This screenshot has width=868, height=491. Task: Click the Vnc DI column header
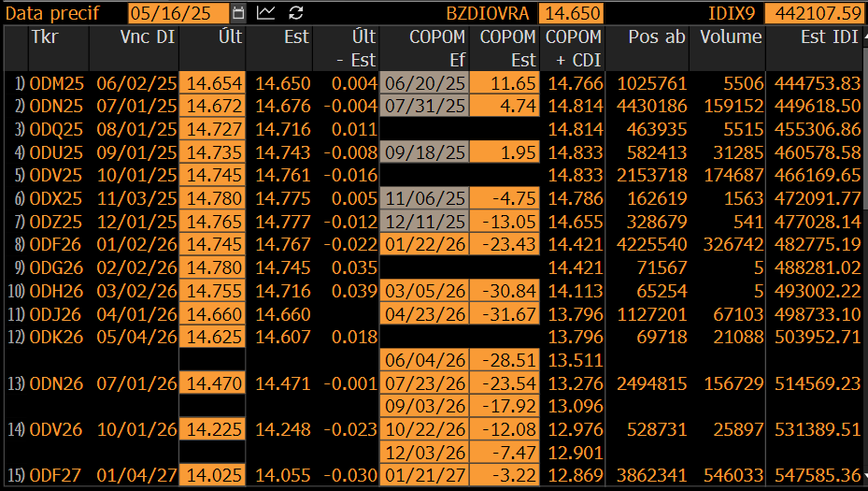click(x=148, y=36)
